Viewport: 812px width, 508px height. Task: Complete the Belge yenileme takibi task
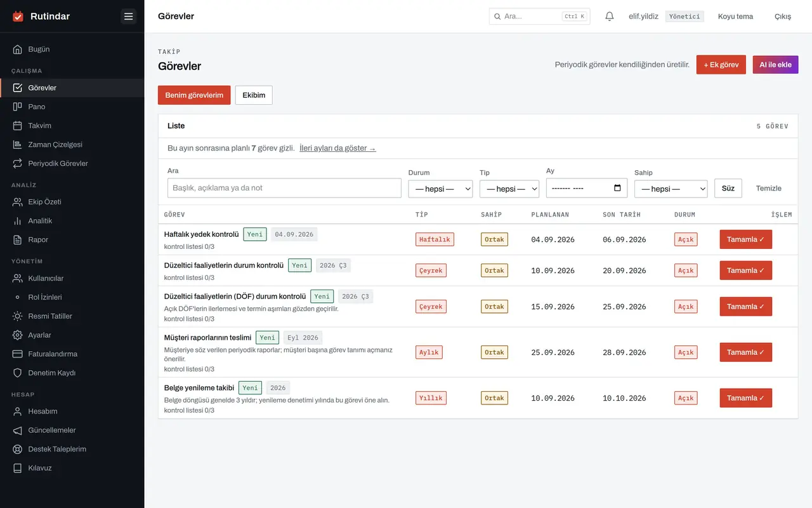click(x=745, y=398)
